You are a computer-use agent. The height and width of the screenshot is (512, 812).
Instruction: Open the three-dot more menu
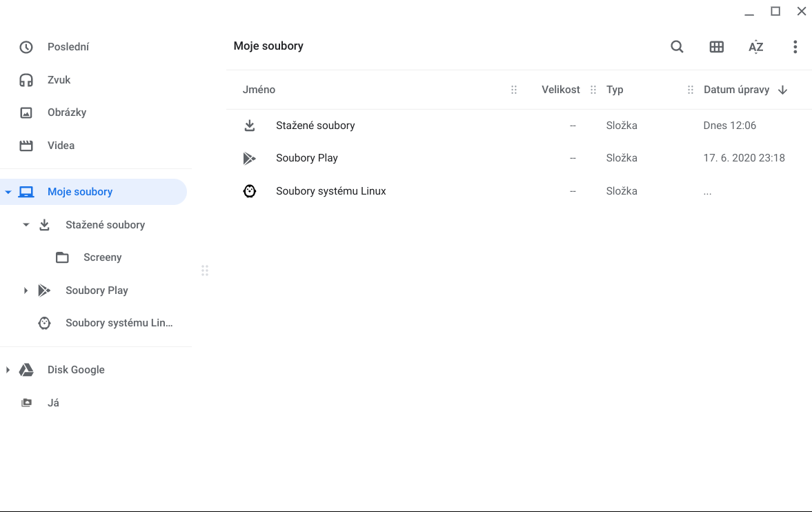click(795, 47)
